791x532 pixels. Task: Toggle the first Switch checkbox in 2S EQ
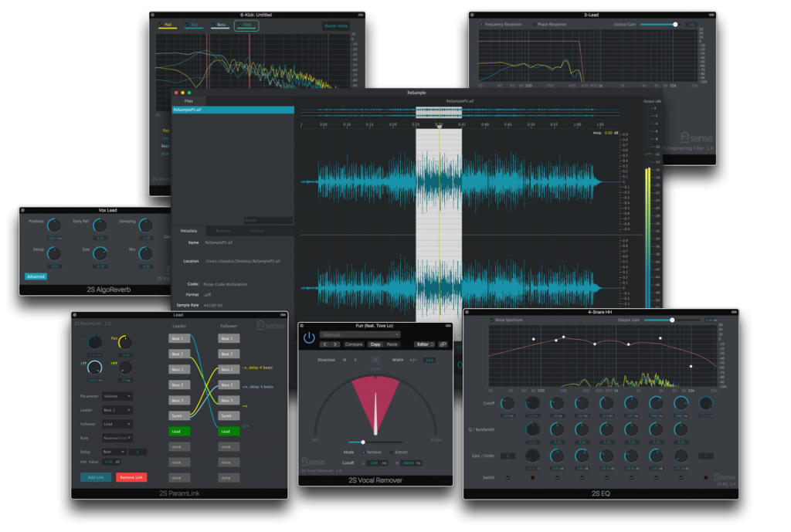click(508, 477)
